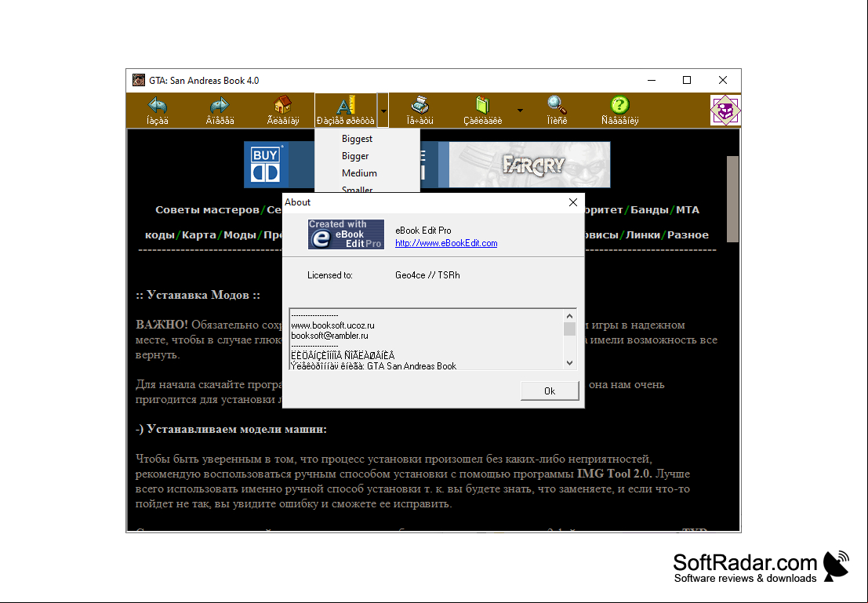Minimize the GTA San Andreas Book window
Viewport: 868px width, 603px height.
[652, 80]
